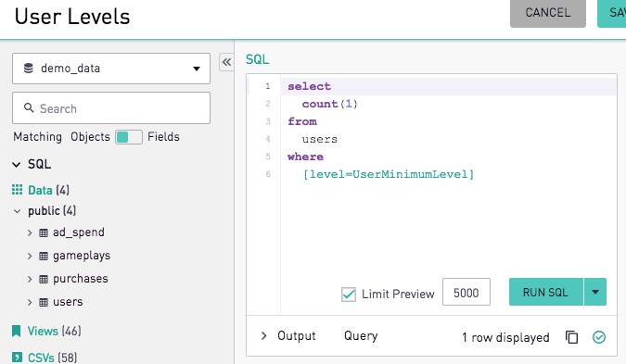This screenshot has width=626, height=364.
Task: Collapse the sidebar with double-chevron icon
Action: tap(226, 62)
